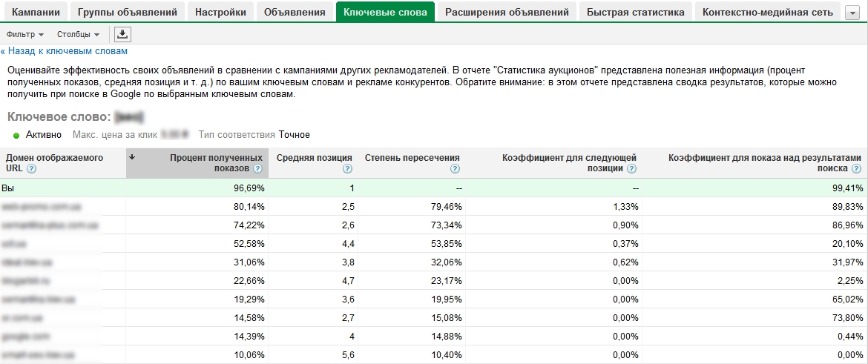Image resolution: width=868 pixels, height=364 pixels.
Task: Click the descending sort arrow icon
Action: click(132, 157)
